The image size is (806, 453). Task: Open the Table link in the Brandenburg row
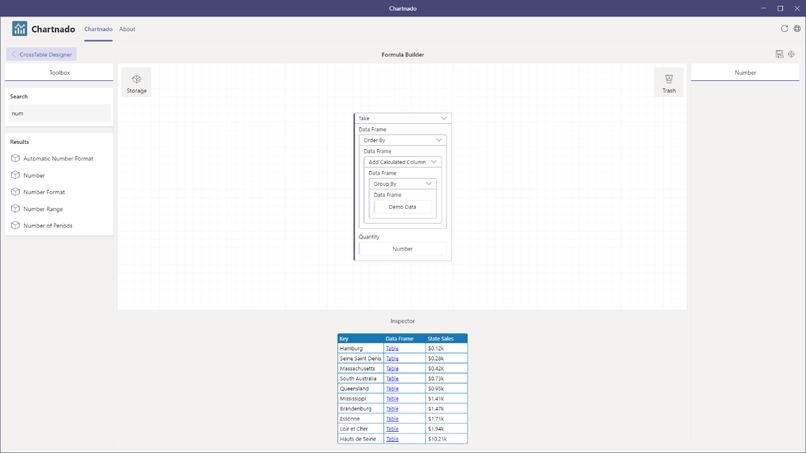tap(392, 409)
